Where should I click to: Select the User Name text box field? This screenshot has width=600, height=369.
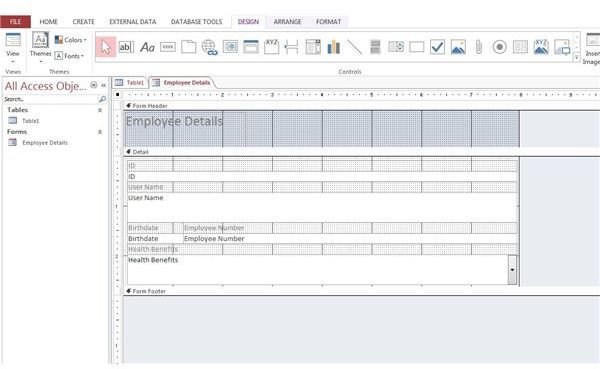(322, 207)
